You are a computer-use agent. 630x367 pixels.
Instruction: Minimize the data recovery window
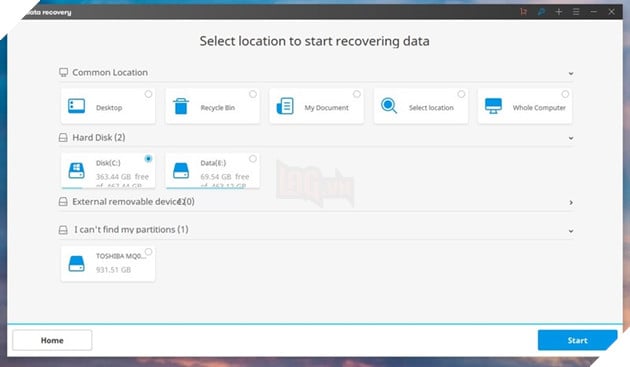click(x=594, y=12)
